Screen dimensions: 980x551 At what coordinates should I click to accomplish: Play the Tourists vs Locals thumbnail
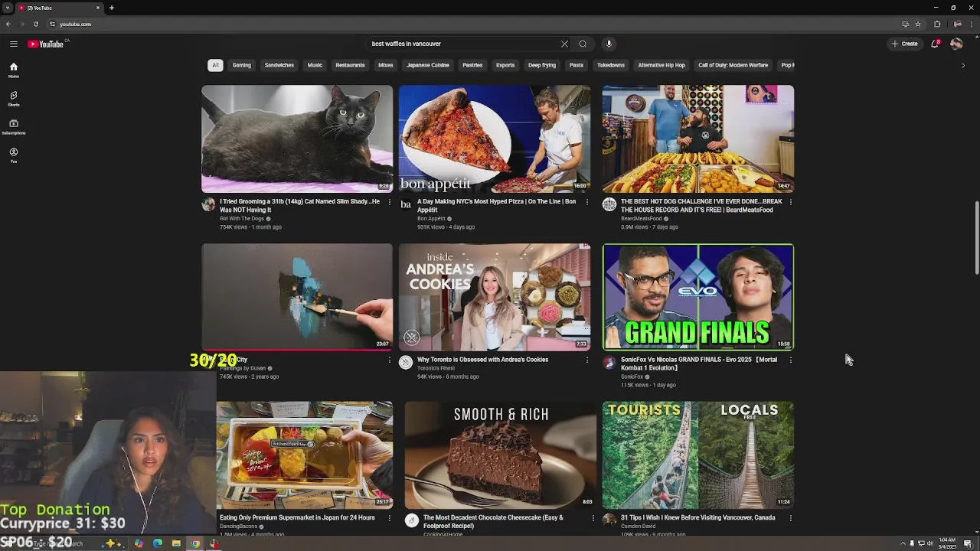pyautogui.click(x=698, y=455)
